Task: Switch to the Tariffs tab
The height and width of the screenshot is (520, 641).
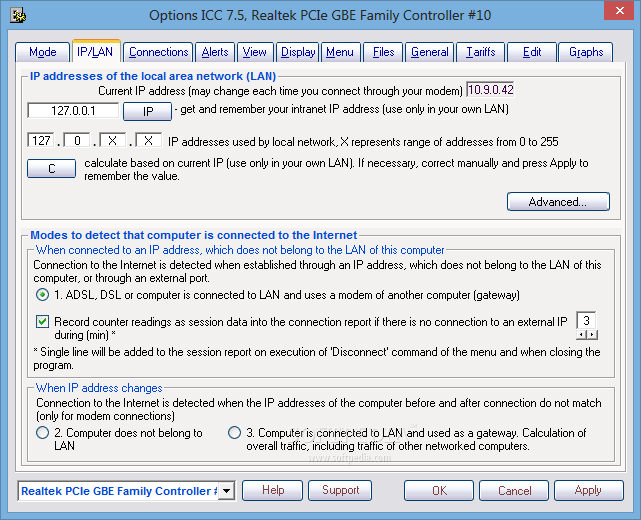Action: pos(481,52)
